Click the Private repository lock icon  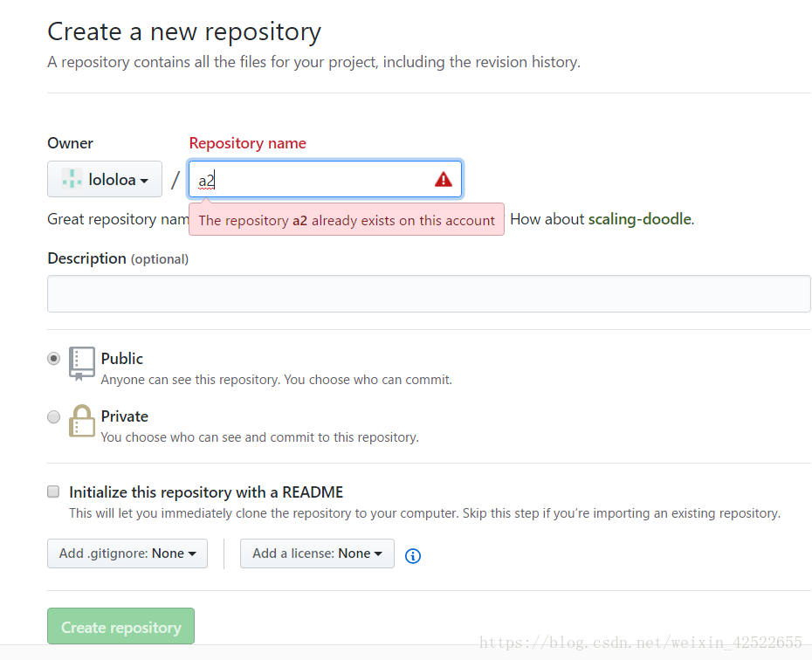82,421
